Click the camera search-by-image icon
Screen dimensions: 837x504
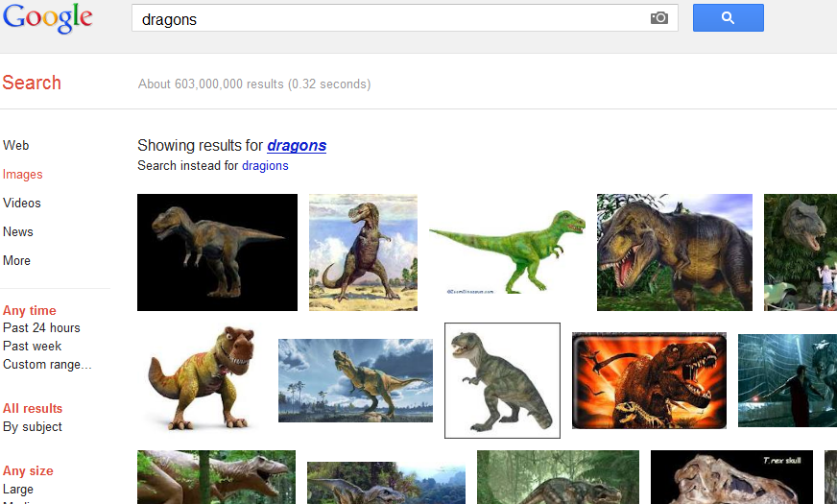pyautogui.click(x=658, y=18)
